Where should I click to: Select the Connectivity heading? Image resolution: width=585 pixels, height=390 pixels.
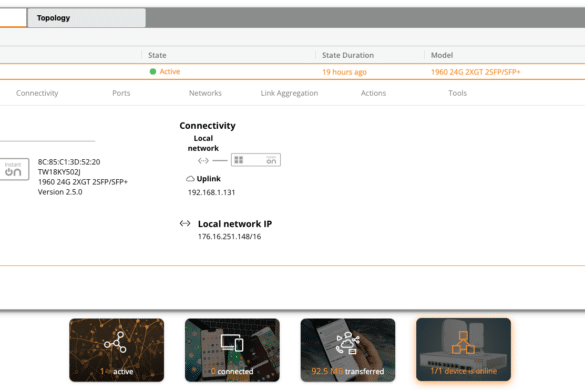click(207, 126)
